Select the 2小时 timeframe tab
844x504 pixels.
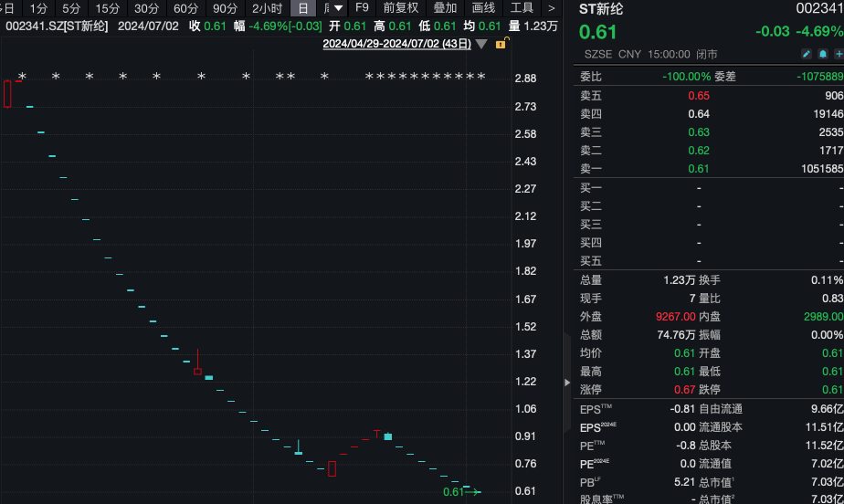pyautogui.click(x=268, y=8)
